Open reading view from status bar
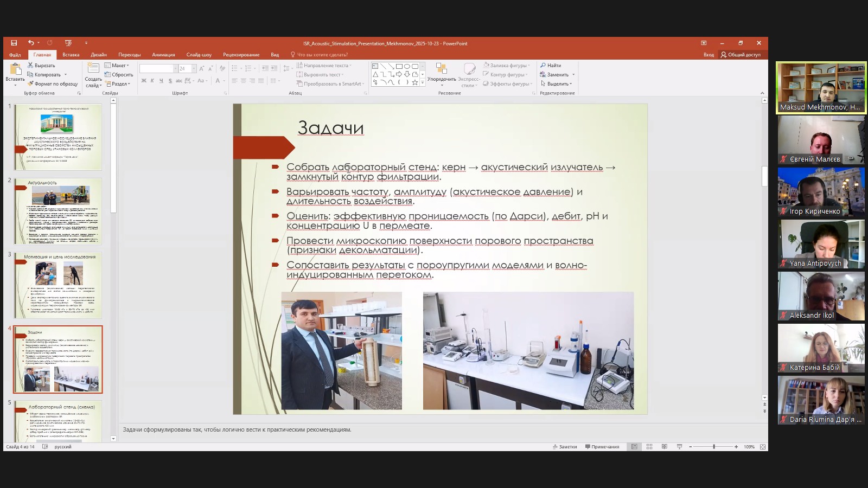The image size is (868, 488). click(665, 447)
